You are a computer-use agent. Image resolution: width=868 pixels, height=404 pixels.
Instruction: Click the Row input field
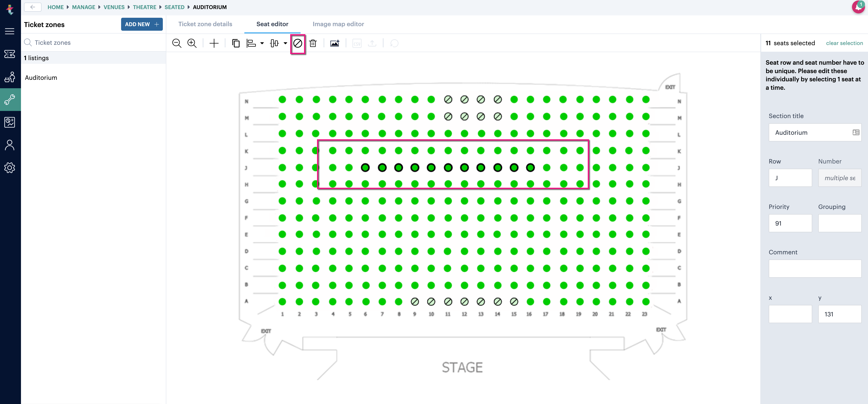(790, 178)
